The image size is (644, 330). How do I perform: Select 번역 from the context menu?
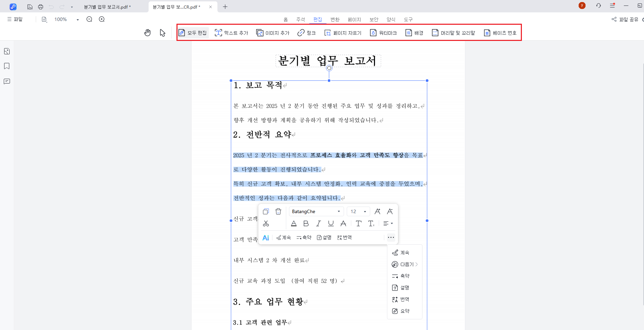(405, 299)
